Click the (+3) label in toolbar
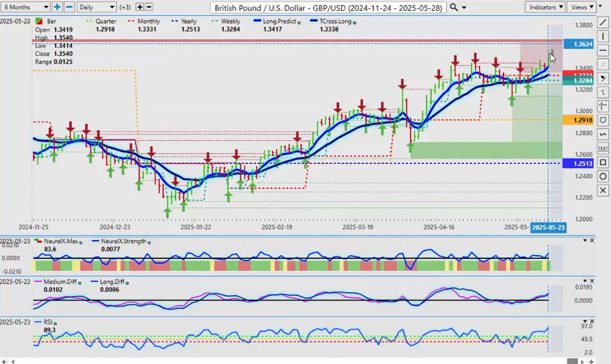This screenshot has height=364, width=611. coord(125,7)
